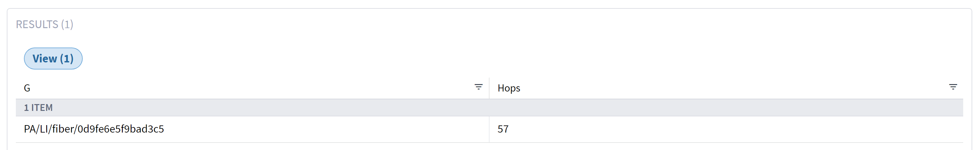Select the PA/LI/fiber/0d9fe6e5f9bad3c5 cell

point(94,129)
